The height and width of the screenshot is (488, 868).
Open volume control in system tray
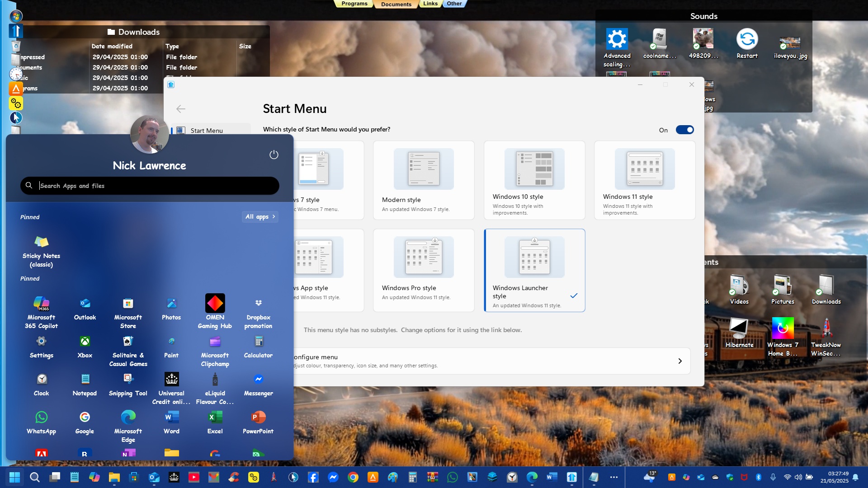coord(798,477)
